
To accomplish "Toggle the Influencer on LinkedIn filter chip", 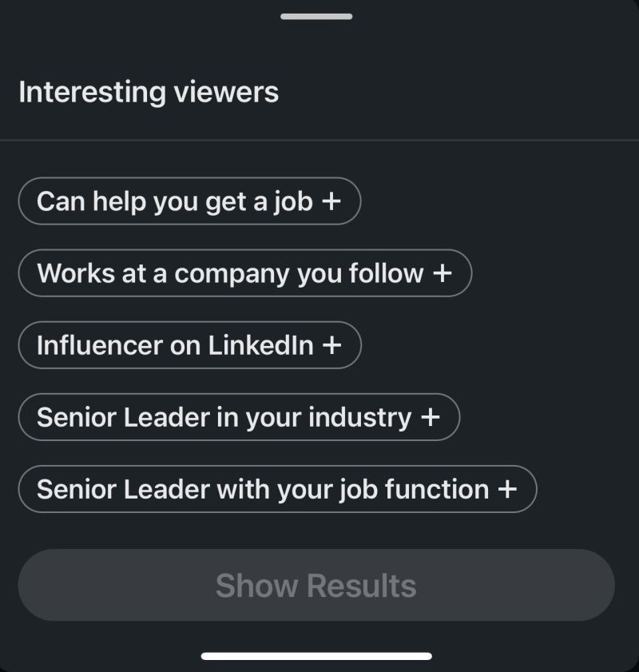I will click(190, 345).
